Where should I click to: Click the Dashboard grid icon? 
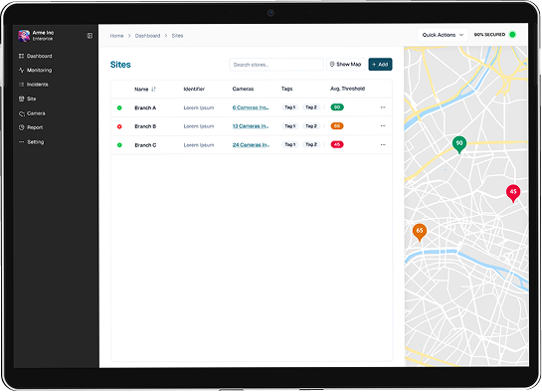pyautogui.click(x=22, y=56)
